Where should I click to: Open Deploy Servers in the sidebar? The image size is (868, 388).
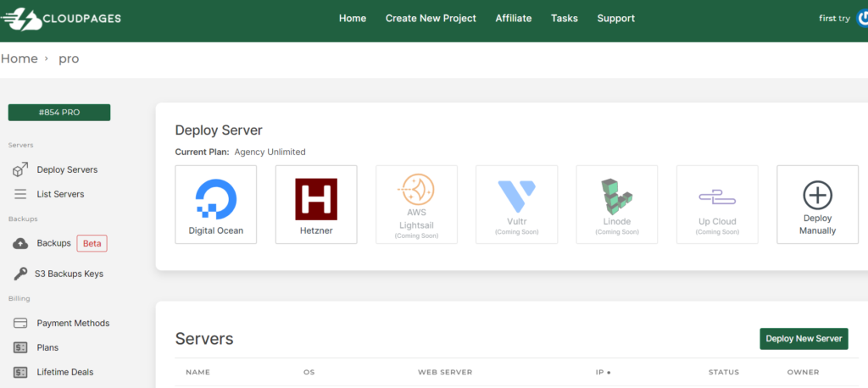coord(67,170)
